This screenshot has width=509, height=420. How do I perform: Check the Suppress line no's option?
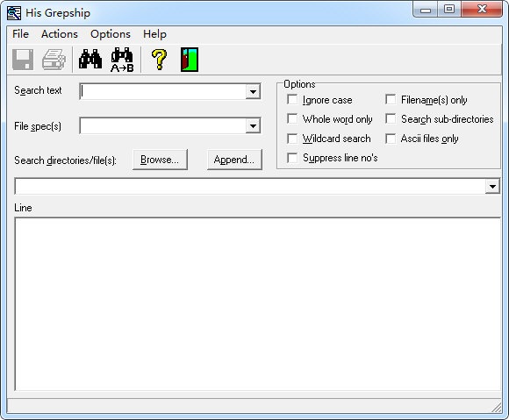(x=292, y=158)
